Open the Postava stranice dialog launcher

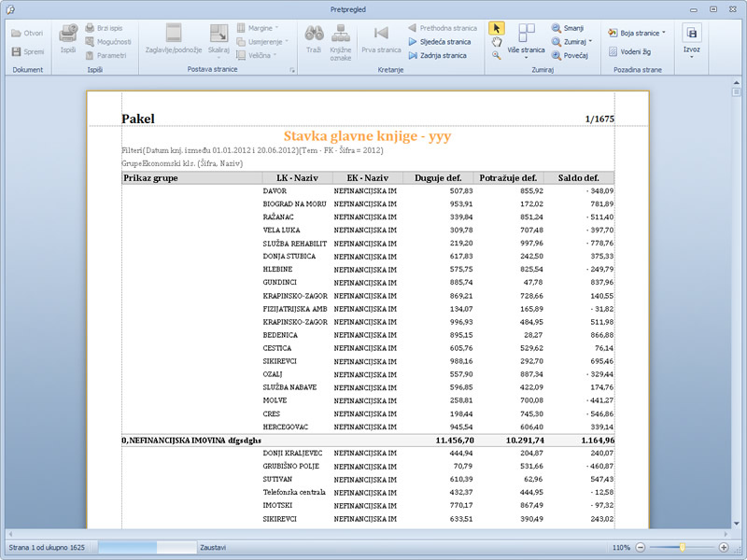292,70
